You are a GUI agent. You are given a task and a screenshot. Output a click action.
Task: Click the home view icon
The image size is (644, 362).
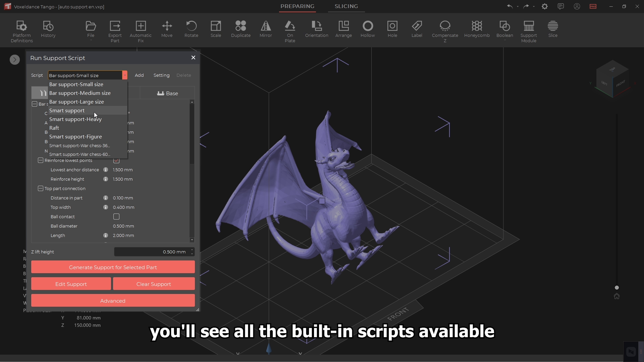click(x=616, y=296)
